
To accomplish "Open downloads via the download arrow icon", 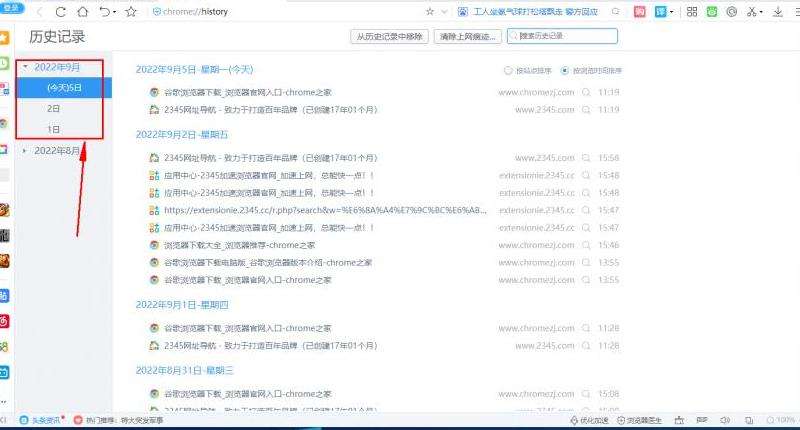I will (778, 12).
